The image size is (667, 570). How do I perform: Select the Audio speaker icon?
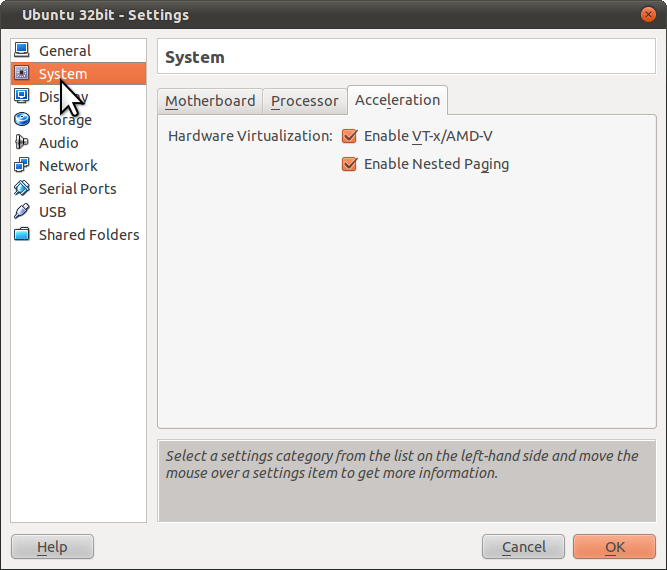tap(22, 142)
